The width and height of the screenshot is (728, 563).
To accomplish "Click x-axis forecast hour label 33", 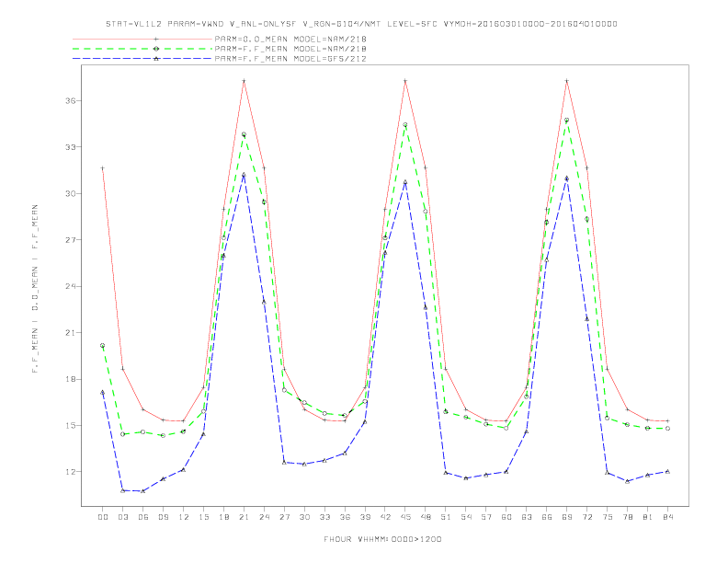I will [324, 517].
